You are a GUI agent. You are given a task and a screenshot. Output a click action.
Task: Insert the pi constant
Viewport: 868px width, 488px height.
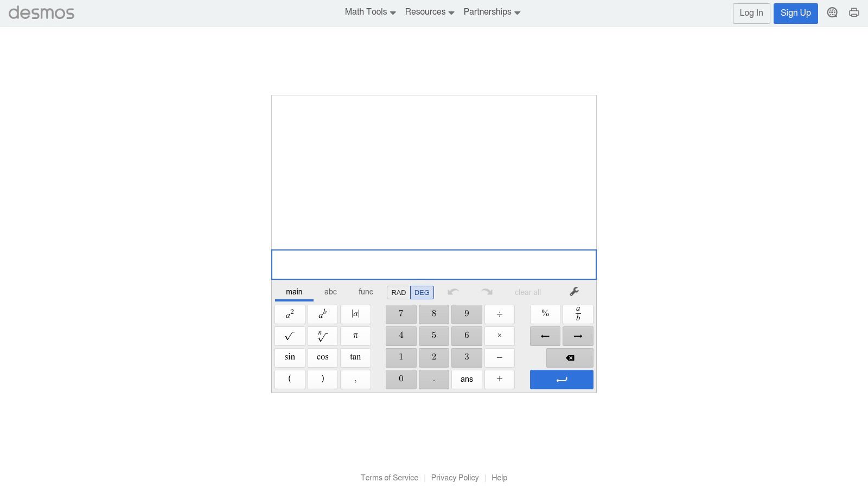(355, 336)
